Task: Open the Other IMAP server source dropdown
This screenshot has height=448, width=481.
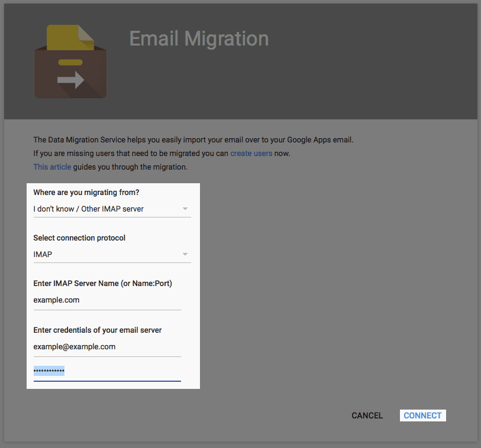Action: pos(106,209)
